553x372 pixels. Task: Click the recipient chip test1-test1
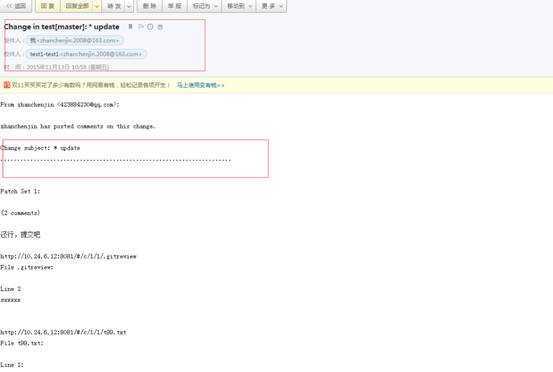(86, 54)
